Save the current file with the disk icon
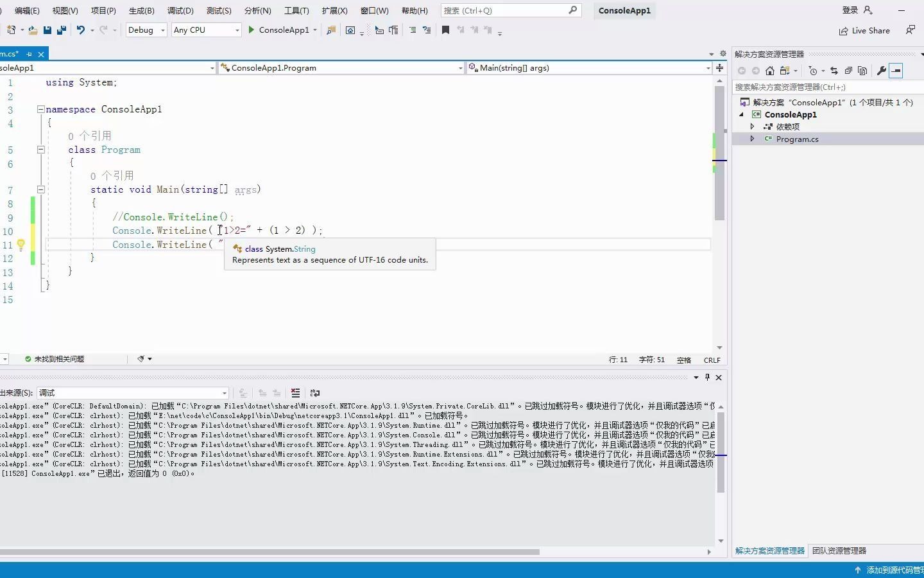Viewport: 924px width, 578px height. point(47,30)
